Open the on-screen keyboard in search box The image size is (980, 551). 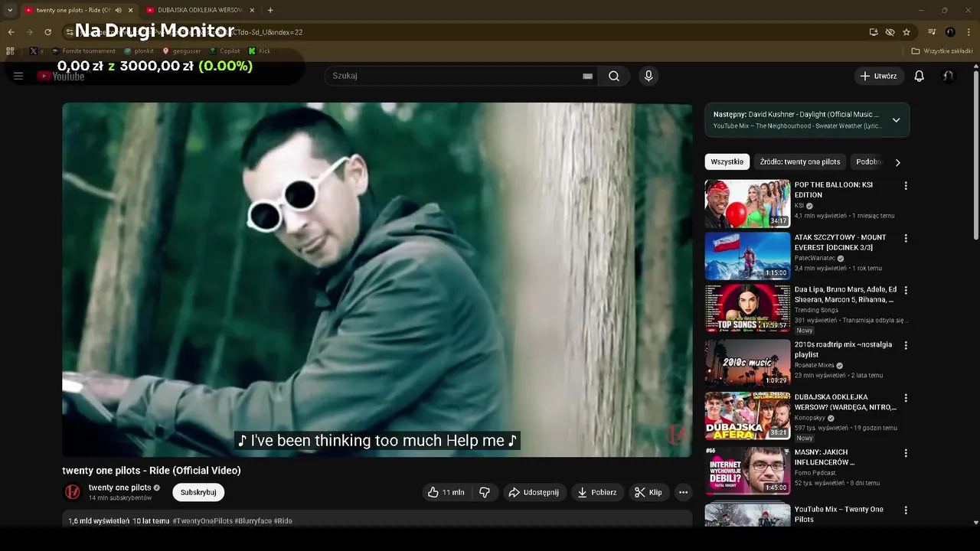[x=587, y=76]
